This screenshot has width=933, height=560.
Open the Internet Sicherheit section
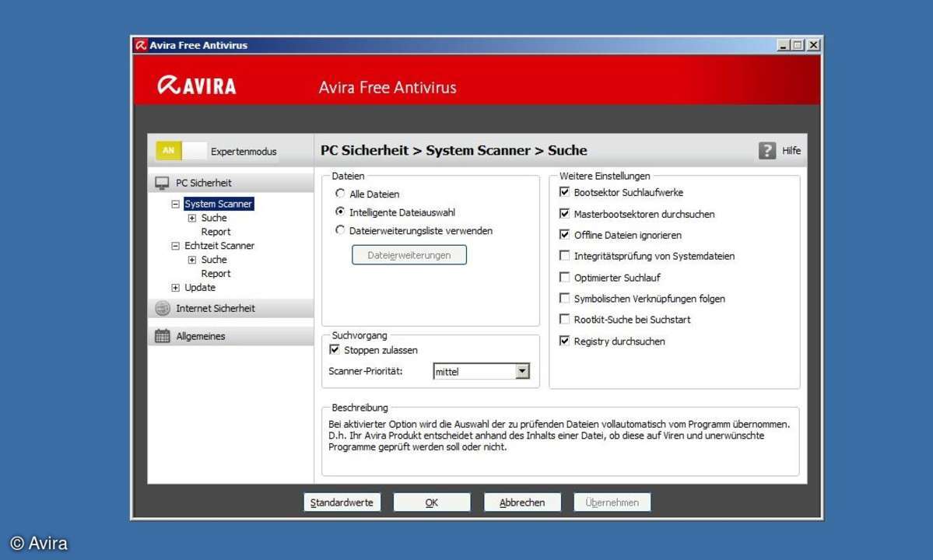[231, 308]
